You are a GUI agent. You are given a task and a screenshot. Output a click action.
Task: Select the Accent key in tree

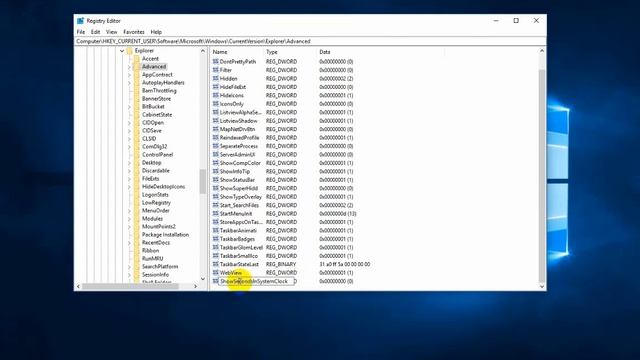[150, 59]
